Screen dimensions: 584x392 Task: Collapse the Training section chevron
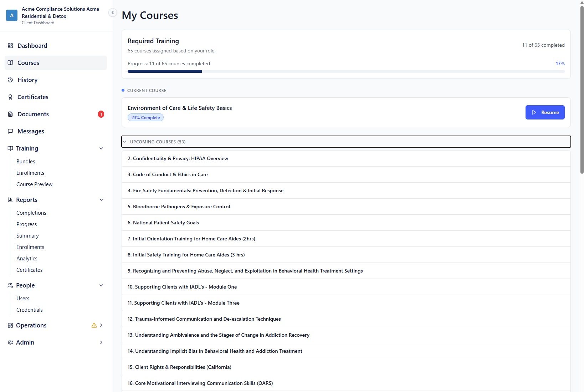(x=101, y=148)
